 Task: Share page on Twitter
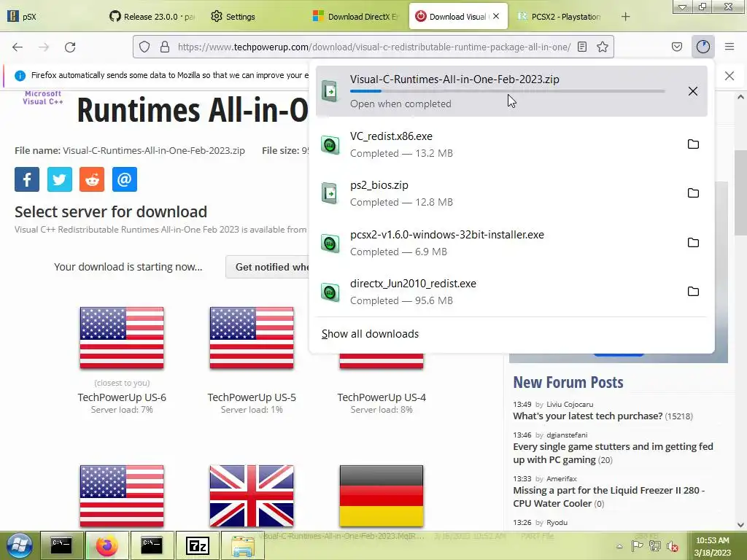(60, 179)
